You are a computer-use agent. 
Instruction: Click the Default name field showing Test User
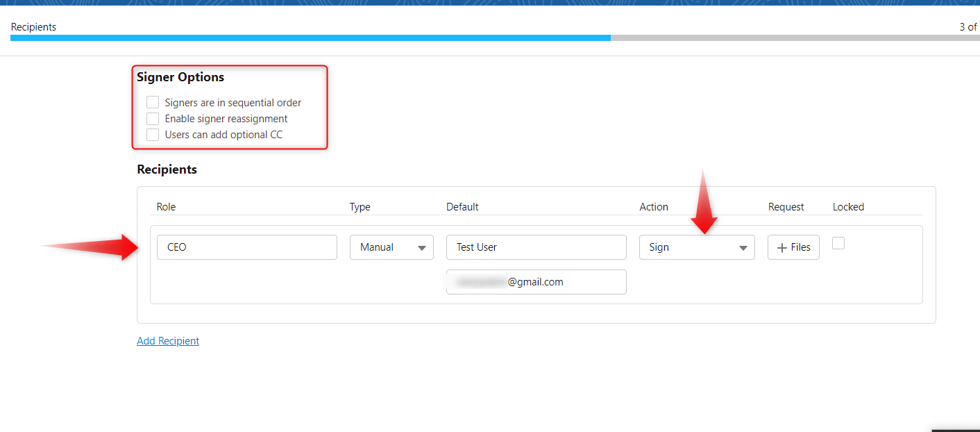536,247
